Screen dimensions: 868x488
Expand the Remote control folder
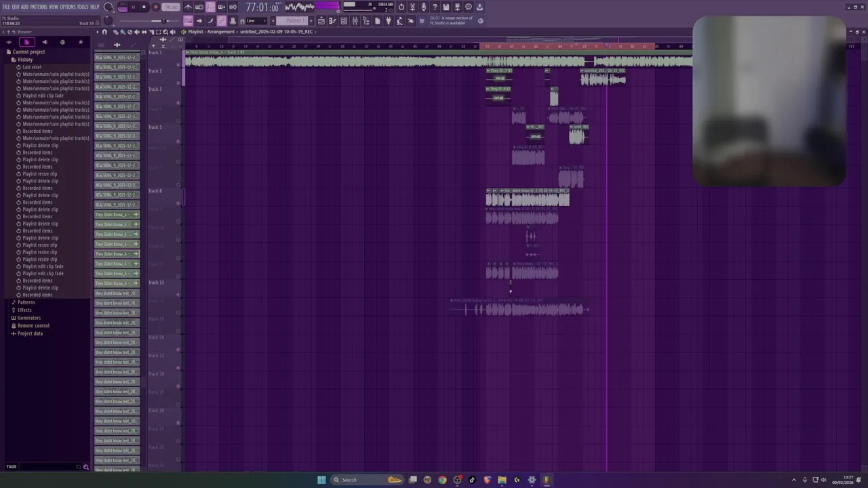point(33,325)
